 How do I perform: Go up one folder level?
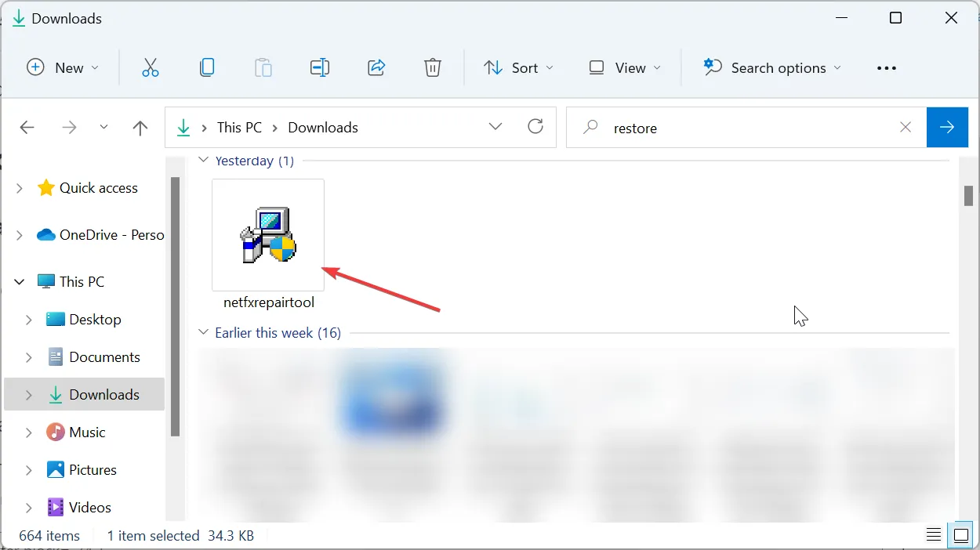(140, 128)
